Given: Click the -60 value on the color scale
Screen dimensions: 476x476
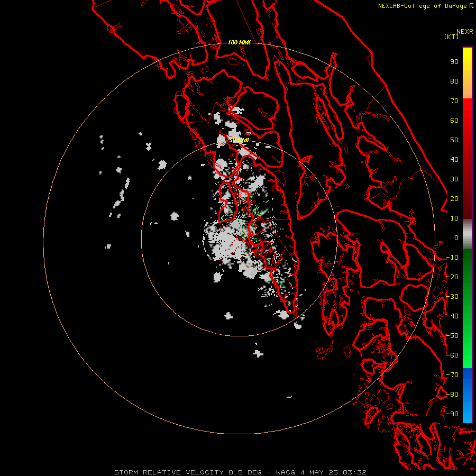Looking at the screenshot, I should click(x=452, y=355).
